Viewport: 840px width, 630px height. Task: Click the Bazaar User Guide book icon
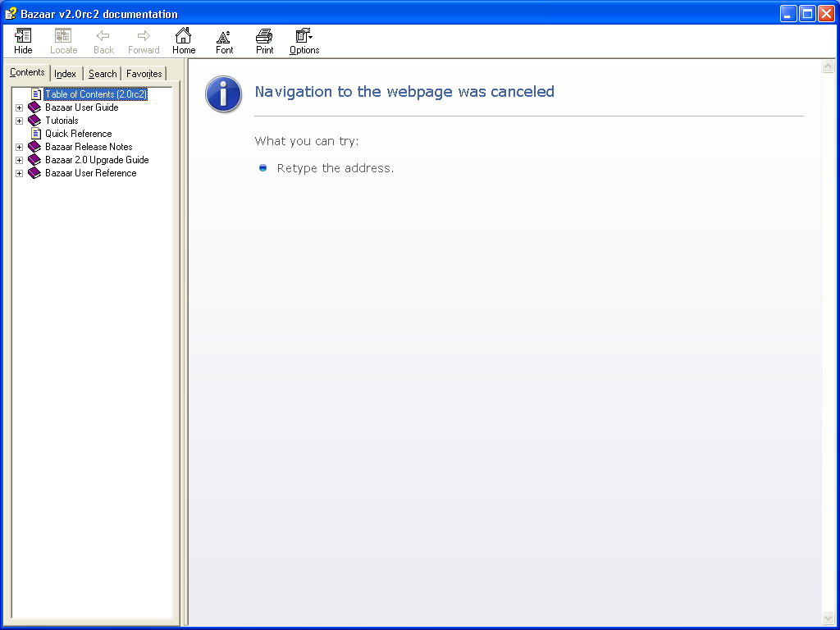34,107
